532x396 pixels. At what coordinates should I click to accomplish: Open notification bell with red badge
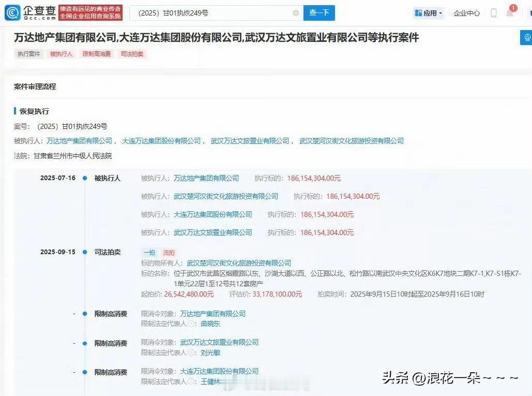(510, 12)
